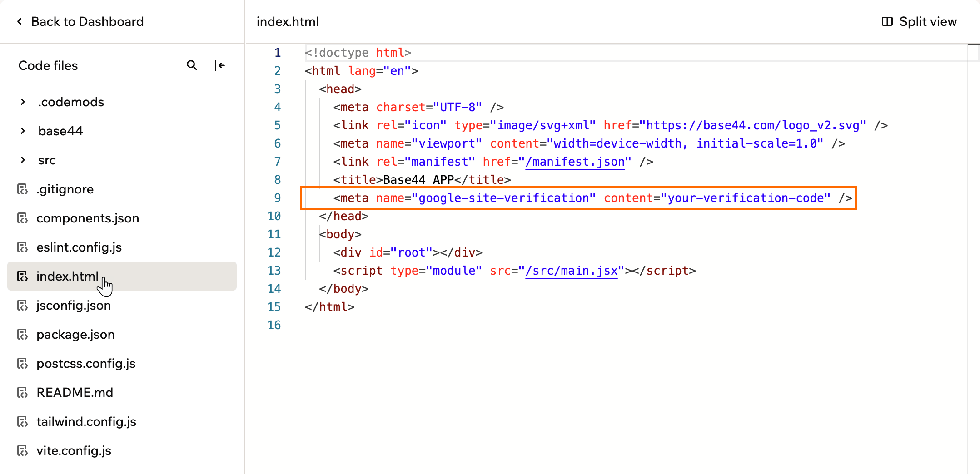Click the opening <body> tag line
Image resolution: width=980 pixels, height=474 pixels.
(340, 234)
